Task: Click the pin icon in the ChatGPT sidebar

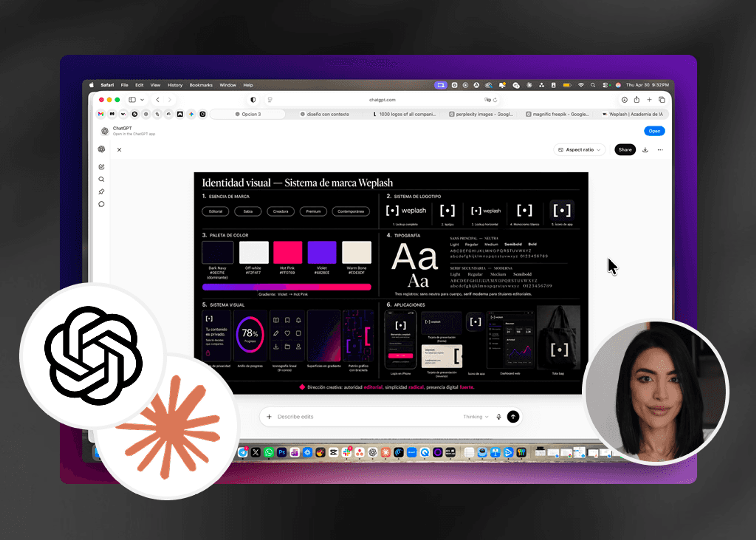Action: (x=102, y=191)
